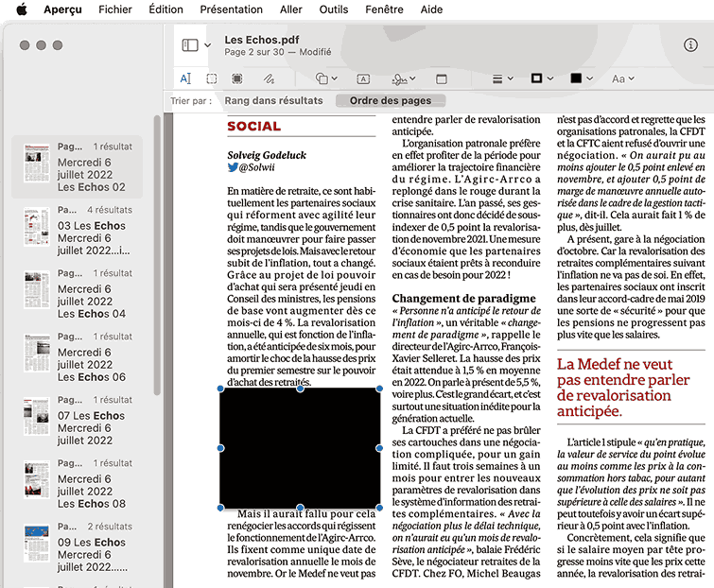Open the Aller menu
This screenshot has width=714, height=588.
point(291,9)
